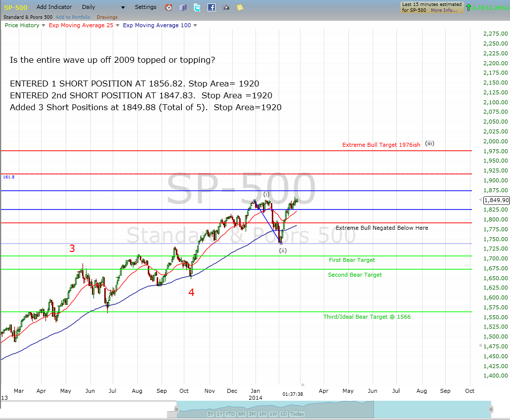The width and height of the screenshot is (510, 420).
Task: Open the Drawings link
Action: click(x=107, y=17)
